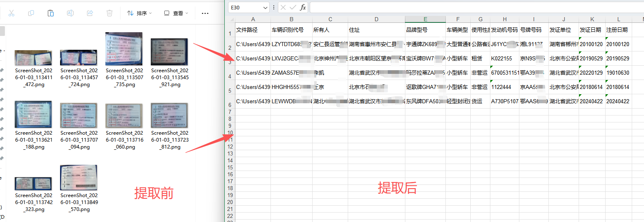Select row 4 header in spreadsheet
This screenshot has width=644, height=222.
[x=230, y=73]
